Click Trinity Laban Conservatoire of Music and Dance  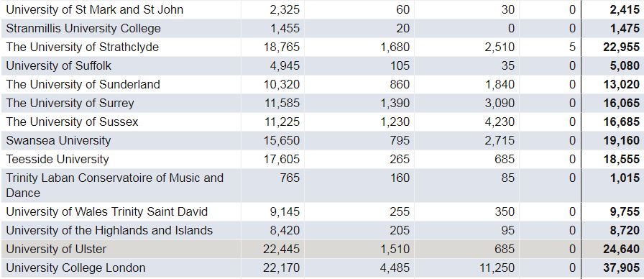pyautogui.click(x=114, y=186)
